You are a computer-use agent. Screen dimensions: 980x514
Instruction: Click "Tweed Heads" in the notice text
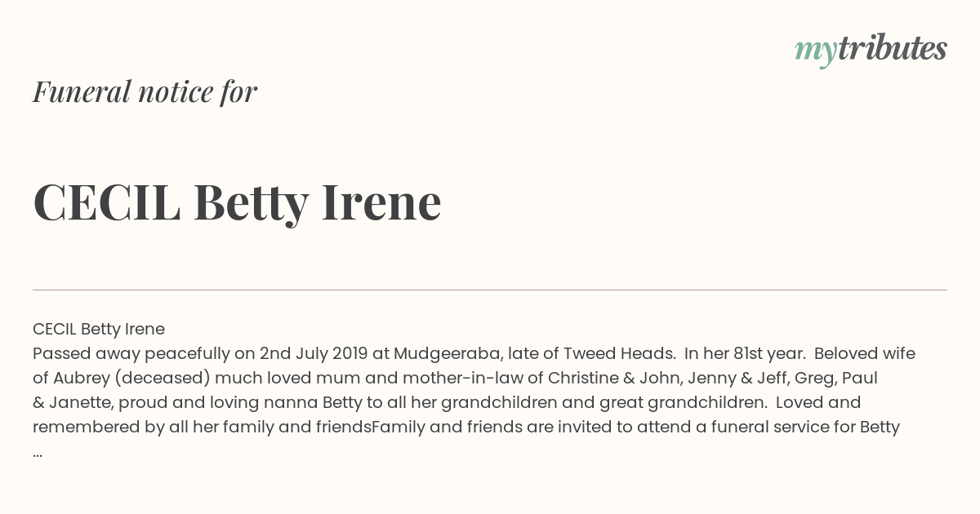click(619, 353)
